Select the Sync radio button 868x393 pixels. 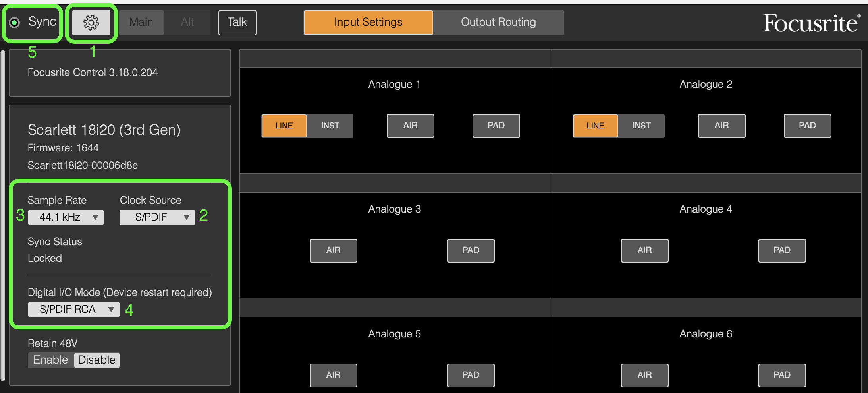point(15,22)
